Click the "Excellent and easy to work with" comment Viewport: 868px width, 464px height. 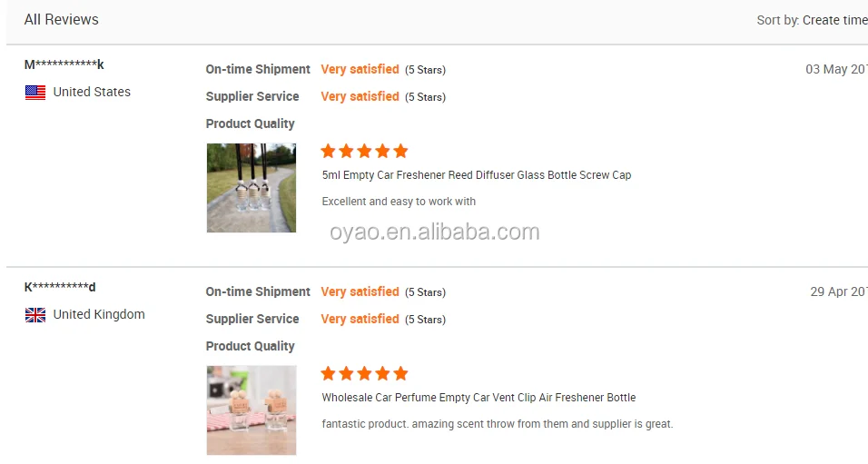tap(399, 202)
